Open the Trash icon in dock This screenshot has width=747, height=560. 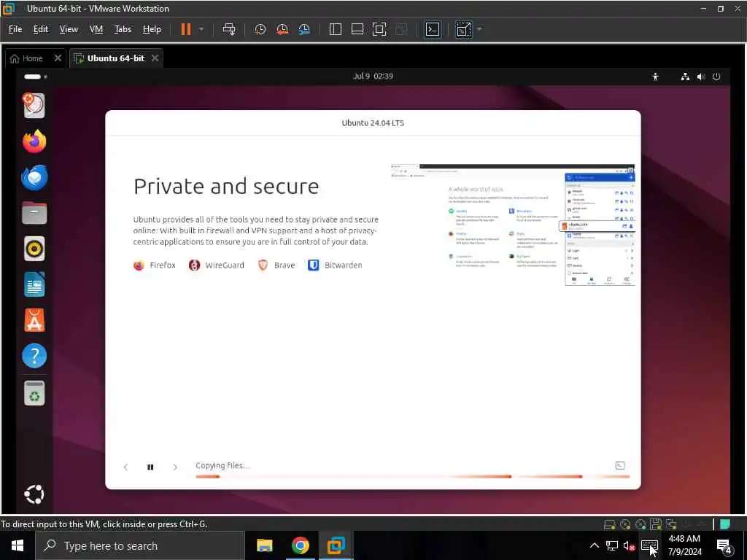tap(34, 393)
